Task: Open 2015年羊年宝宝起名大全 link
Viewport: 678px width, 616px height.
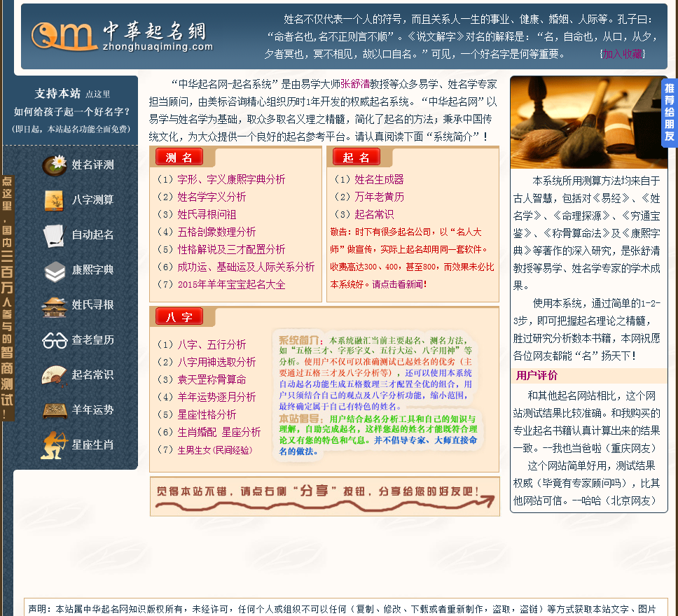Action: tap(231, 284)
